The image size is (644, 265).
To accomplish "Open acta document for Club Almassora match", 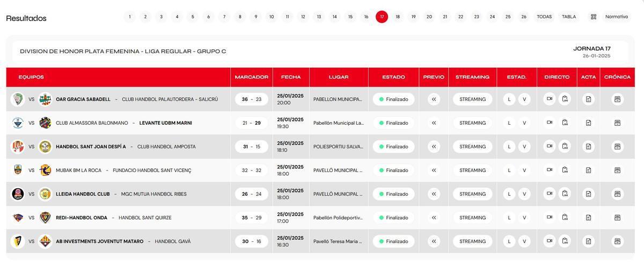I will click(588, 123).
